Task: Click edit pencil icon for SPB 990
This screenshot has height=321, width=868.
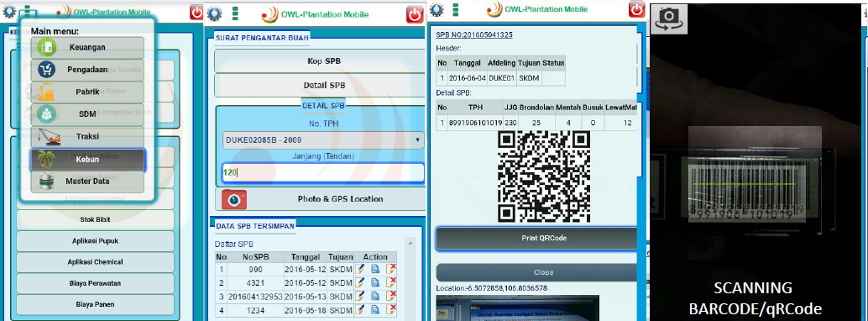Action: (x=360, y=269)
